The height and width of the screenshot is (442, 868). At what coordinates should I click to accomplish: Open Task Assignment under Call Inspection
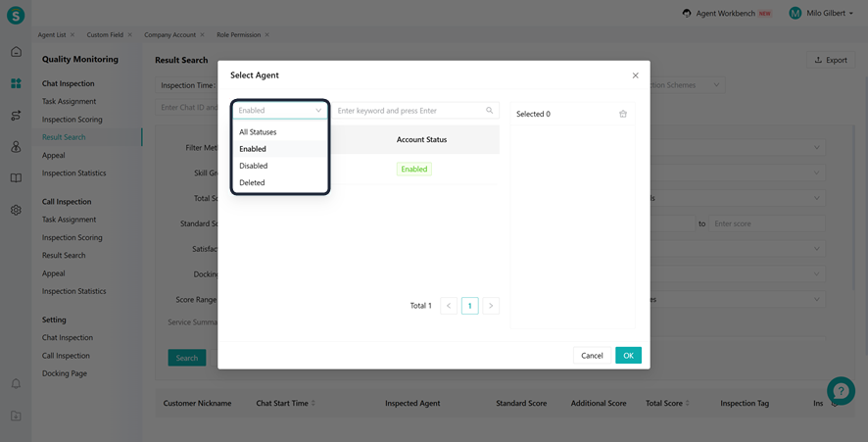[x=69, y=220]
